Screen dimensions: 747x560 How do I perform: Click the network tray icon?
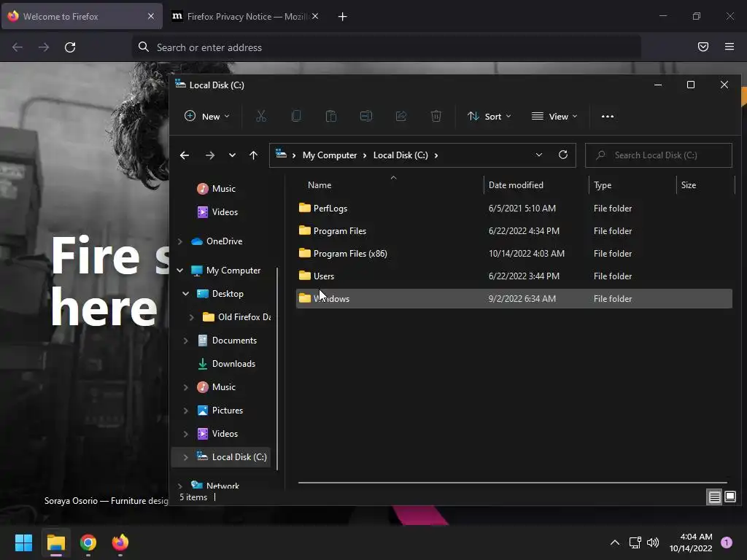coord(635,542)
